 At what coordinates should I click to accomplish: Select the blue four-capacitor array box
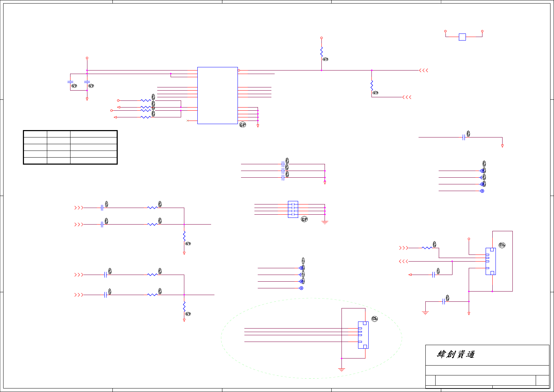(293, 209)
